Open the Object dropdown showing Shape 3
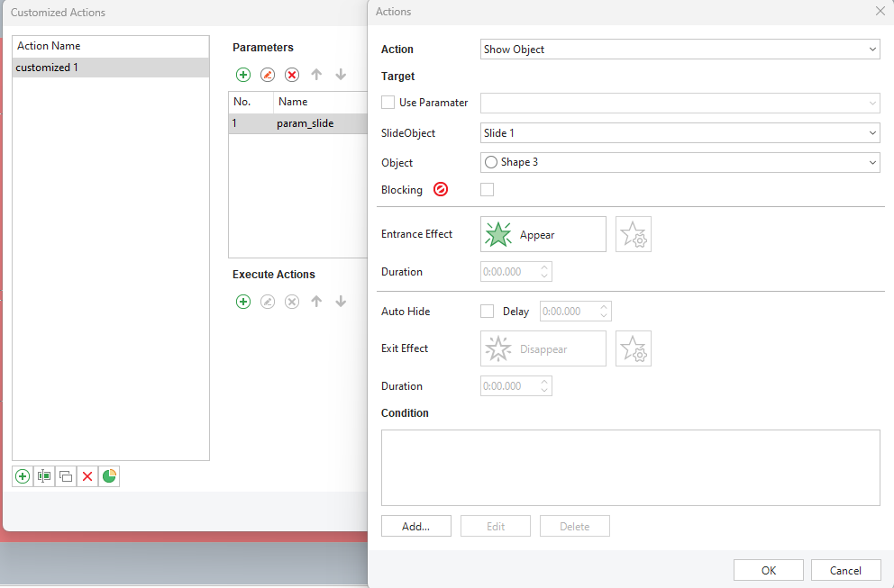 pyautogui.click(x=680, y=162)
